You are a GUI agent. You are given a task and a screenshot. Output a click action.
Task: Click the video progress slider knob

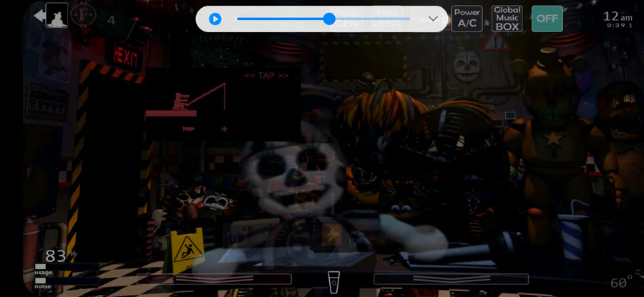click(x=329, y=19)
